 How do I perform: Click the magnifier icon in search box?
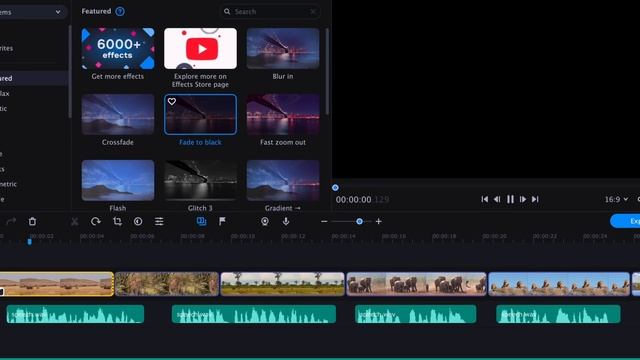click(x=227, y=12)
